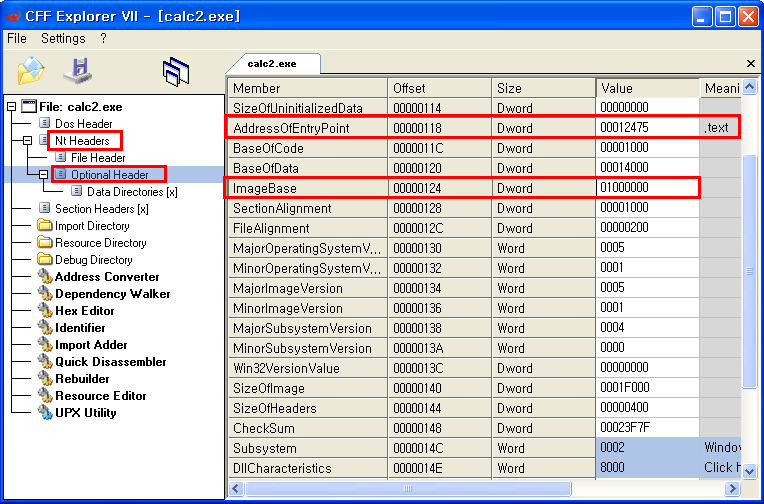Click the save floppy disk toolbar icon
This screenshot has height=504, width=764.
point(78,71)
